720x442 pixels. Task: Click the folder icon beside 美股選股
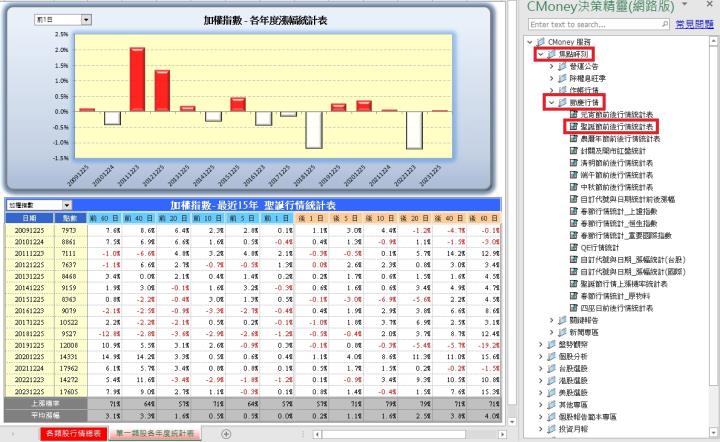pos(551,393)
